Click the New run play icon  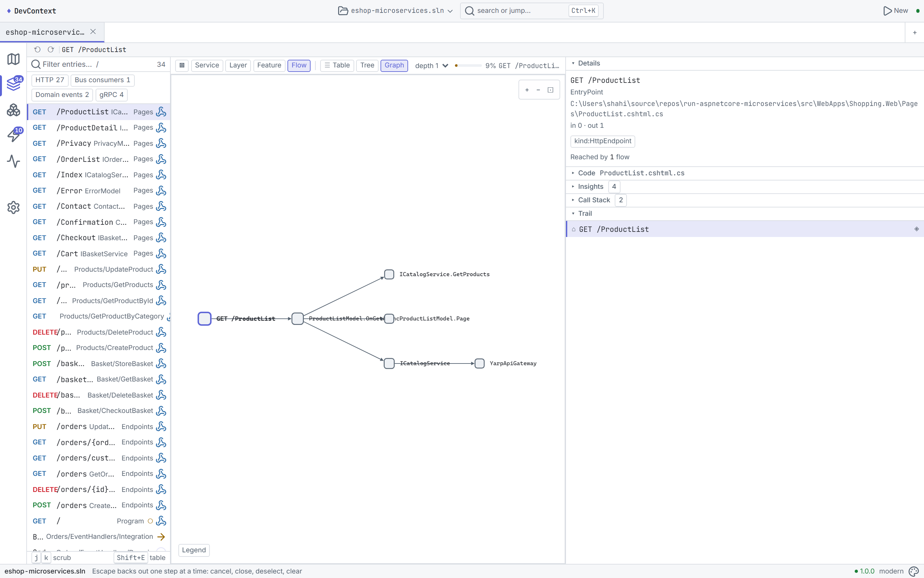[x=887, y=11]
